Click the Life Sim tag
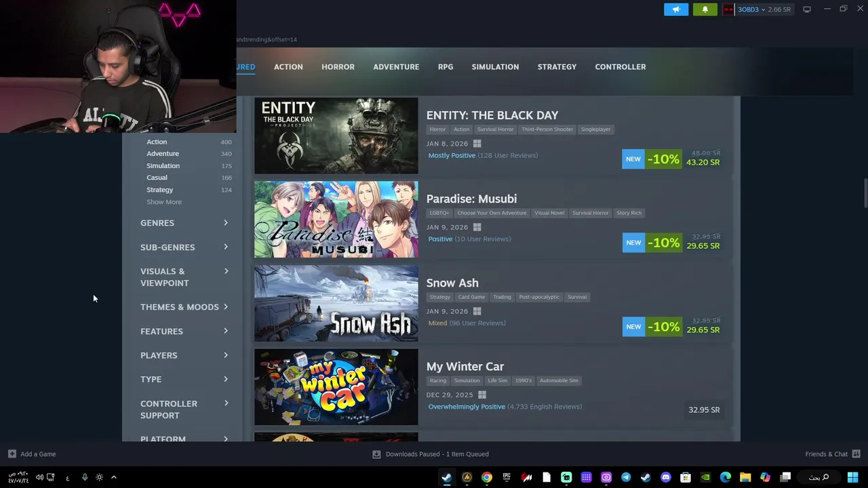868x488 pixels. point(497,381)
